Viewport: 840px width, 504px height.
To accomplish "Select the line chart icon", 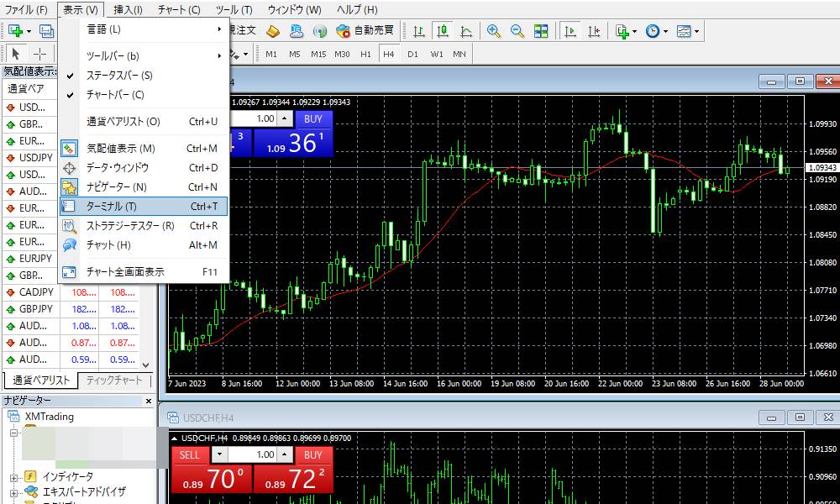I will [x=466, y=31].
